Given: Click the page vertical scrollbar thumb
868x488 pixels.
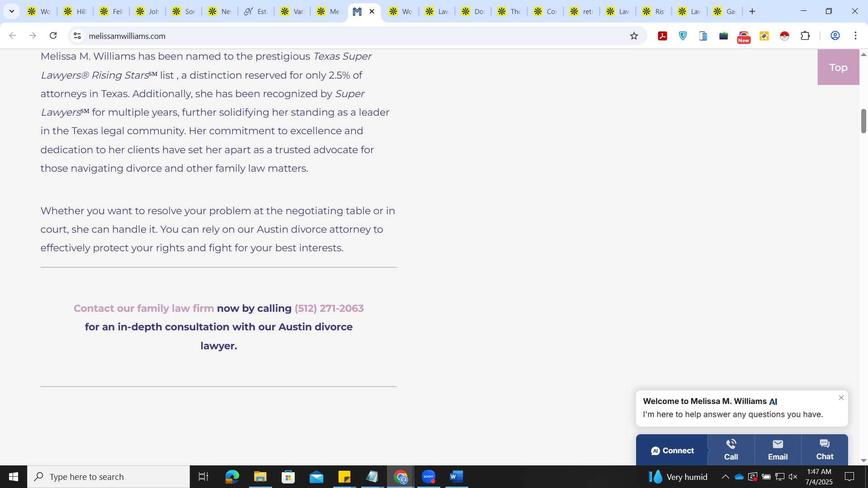Looking at the screenshot, I should click(863, 121).
